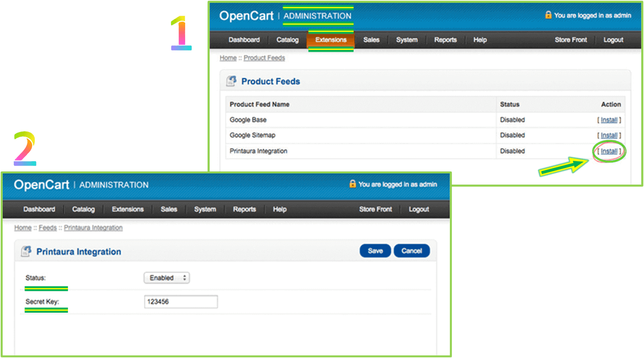This screenshot has height=358, width=644.
Task: Open Dashboard menu in Product Feeds window
Action: (244, 40)
